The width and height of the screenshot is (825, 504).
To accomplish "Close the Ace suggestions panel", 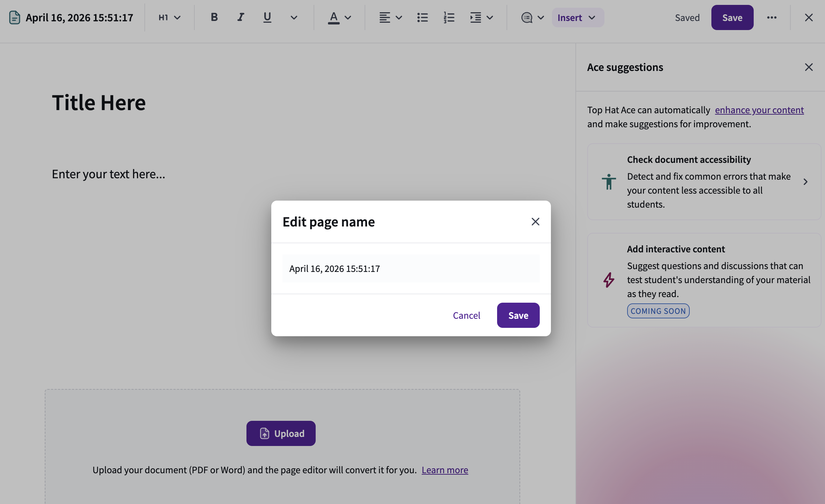I will 809,67.
